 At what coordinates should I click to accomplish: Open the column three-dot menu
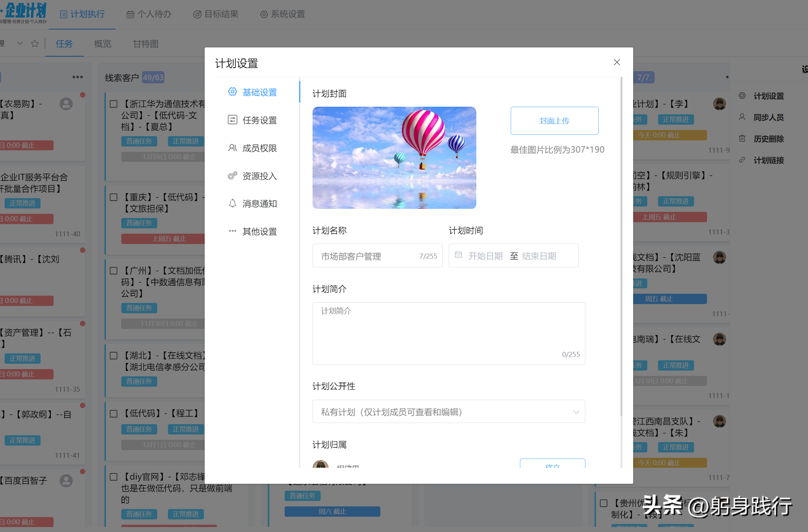click(78, 77)
